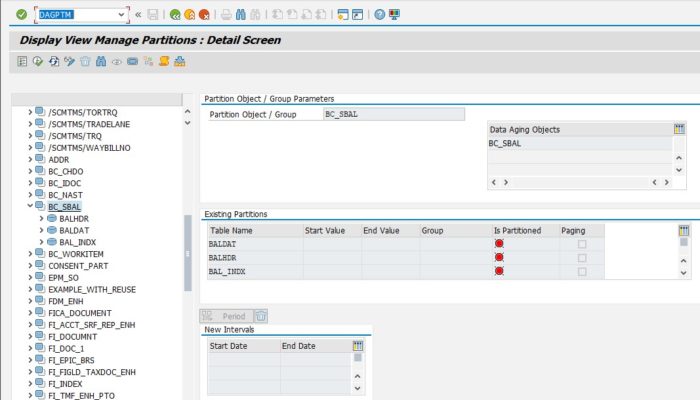The image size is (700, 400).
Task: Click the Find binoculars icon in top toolbar
Action: click(x=241, y=15)
